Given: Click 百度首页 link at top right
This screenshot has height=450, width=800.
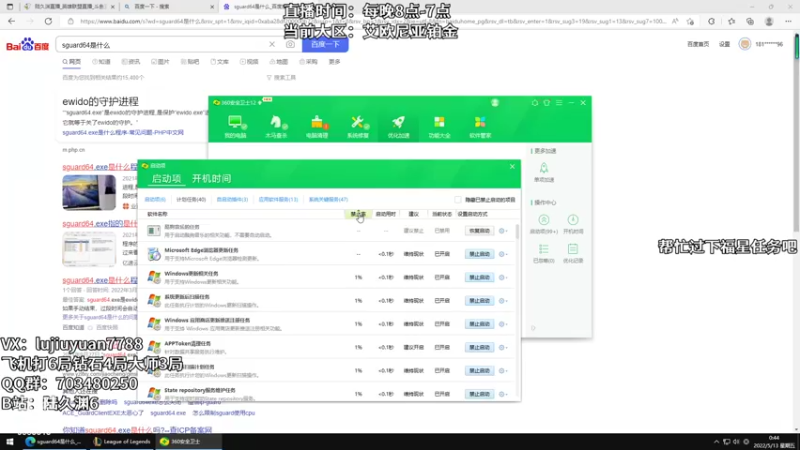Looking at the screenshot, I should tap(698, 44).
